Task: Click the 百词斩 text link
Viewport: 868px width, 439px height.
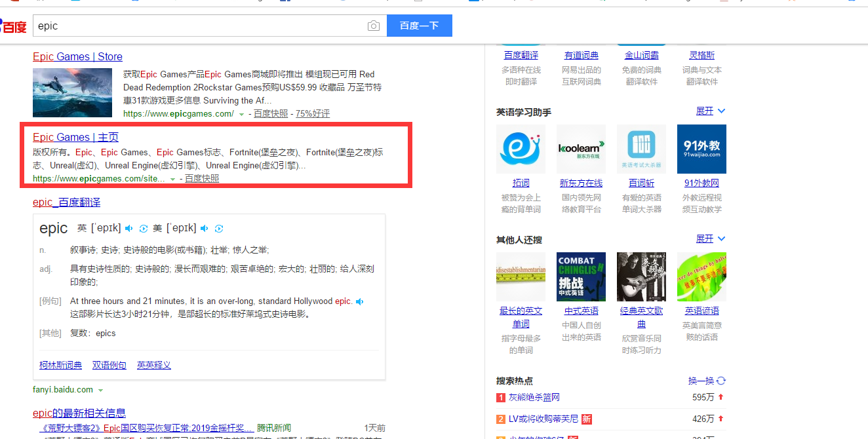Action: click(x=642, y=183)
